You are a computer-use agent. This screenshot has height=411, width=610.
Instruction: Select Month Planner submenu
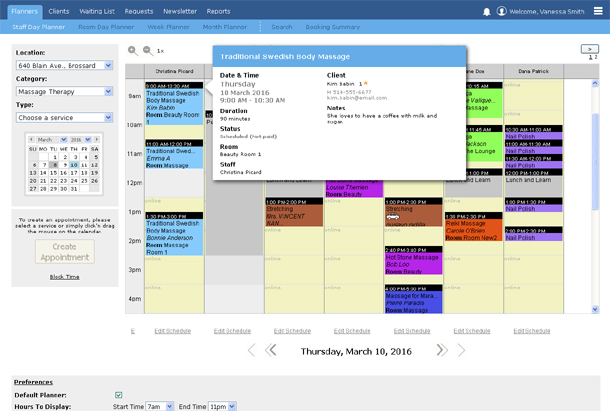pyautogui.click(x=224, y=27)
